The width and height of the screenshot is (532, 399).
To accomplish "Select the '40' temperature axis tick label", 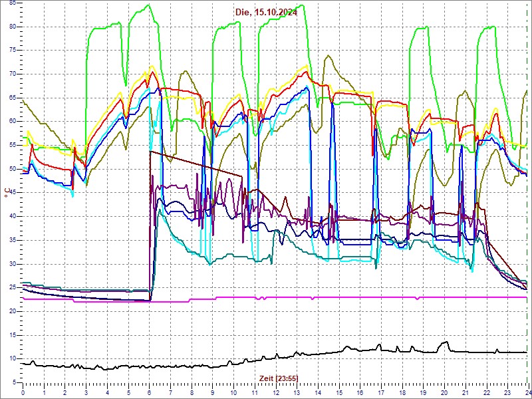I will tap(13, 217).
